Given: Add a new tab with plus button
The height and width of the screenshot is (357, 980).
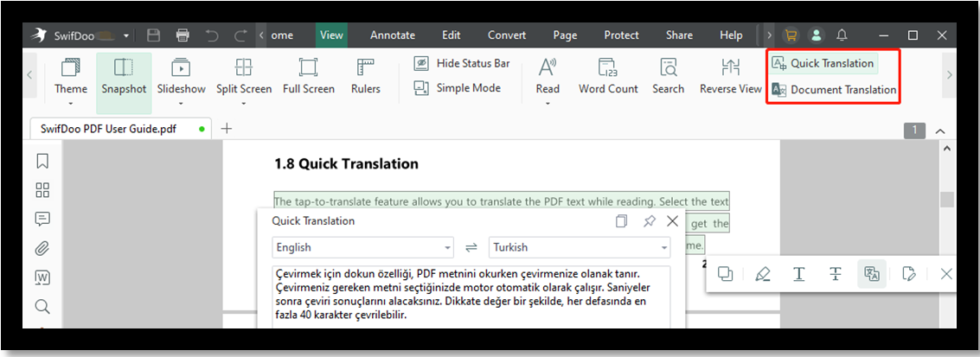Looking at the screenshot, I should [x=227, y=129].
